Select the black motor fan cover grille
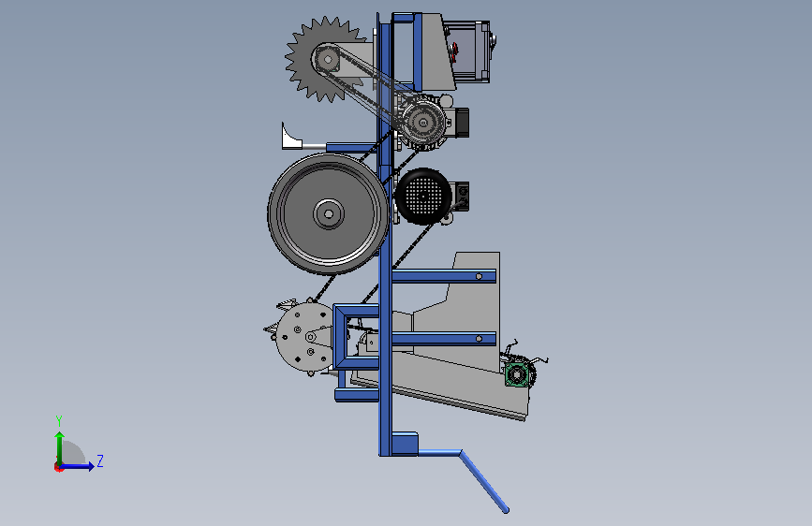 423,197
